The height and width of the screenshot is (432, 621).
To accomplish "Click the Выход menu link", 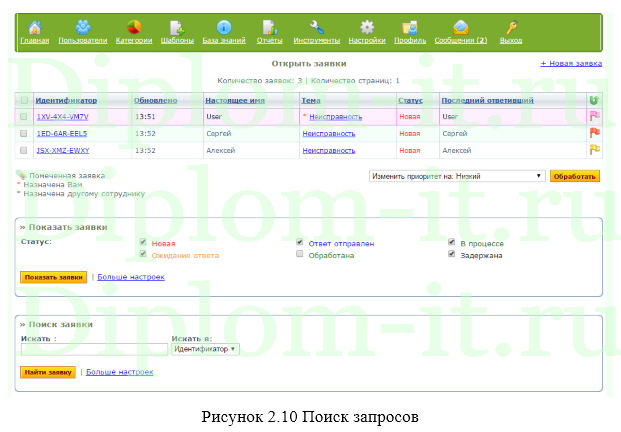I will [x=511, y=40].
